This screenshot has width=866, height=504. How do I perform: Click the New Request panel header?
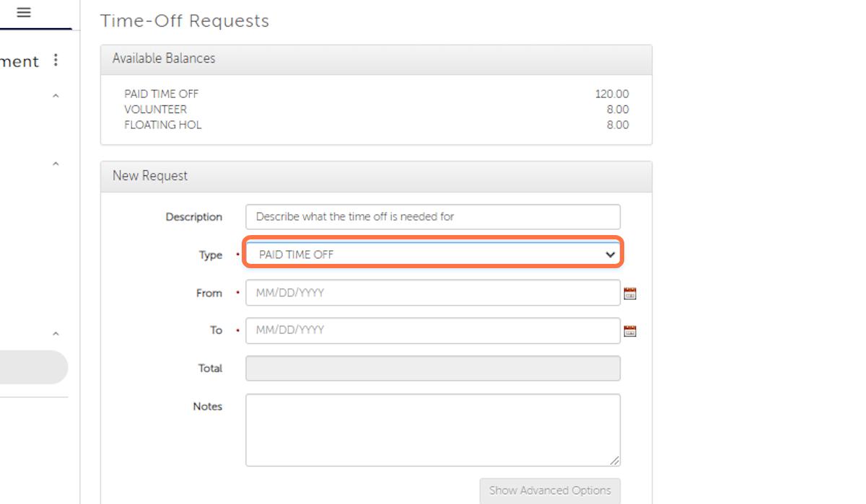pyautogui.click(x=376, y=176)
